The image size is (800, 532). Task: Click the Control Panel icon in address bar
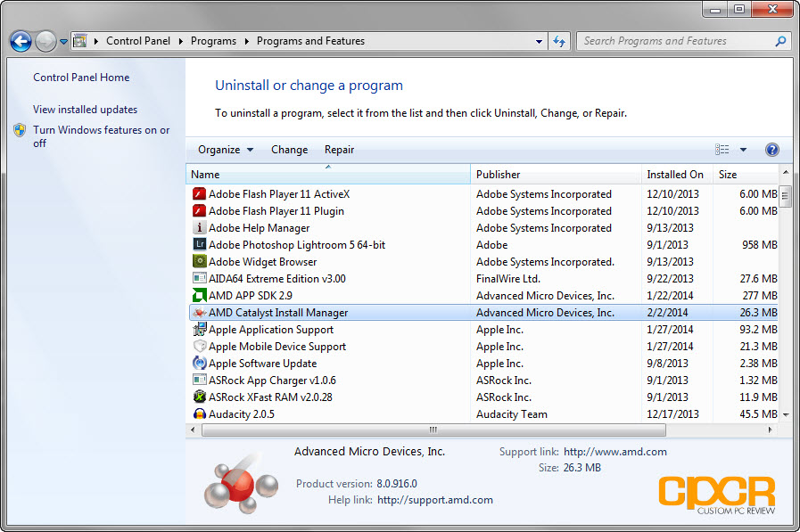80,41
